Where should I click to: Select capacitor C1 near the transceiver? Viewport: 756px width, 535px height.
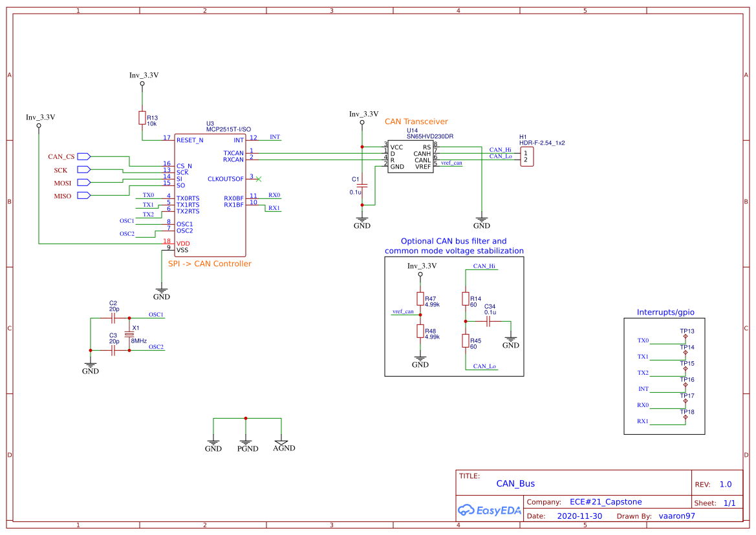click(x=362, y=184)
